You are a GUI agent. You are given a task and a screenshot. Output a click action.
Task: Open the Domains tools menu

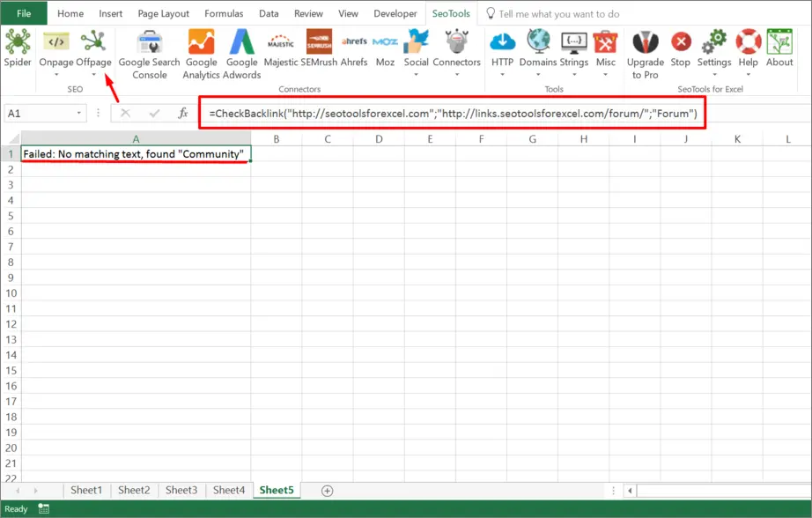pyautogui.click(x=538, y=54)
